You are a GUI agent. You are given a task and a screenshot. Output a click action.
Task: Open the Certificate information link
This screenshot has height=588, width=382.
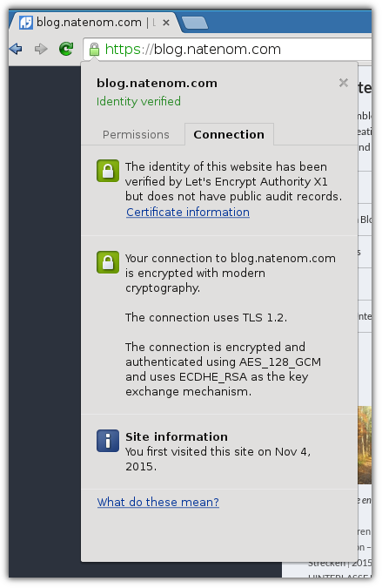[188, 213]
